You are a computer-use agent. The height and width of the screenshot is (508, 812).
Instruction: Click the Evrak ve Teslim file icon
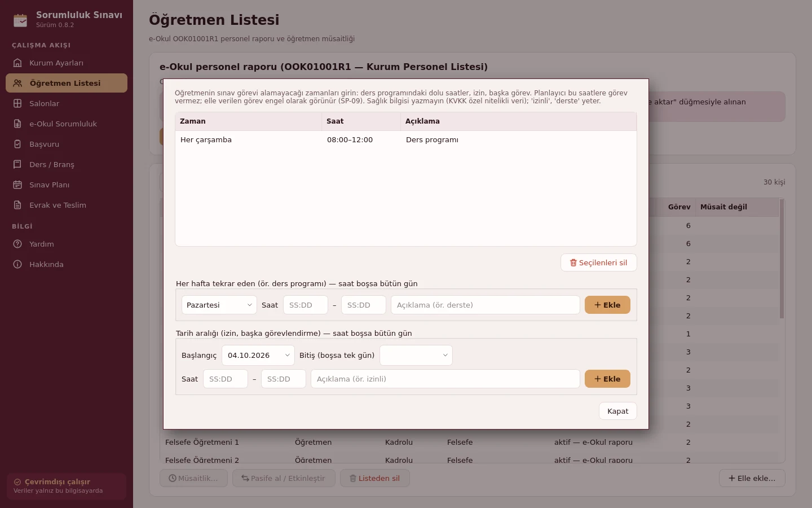(x=17, y=205)
